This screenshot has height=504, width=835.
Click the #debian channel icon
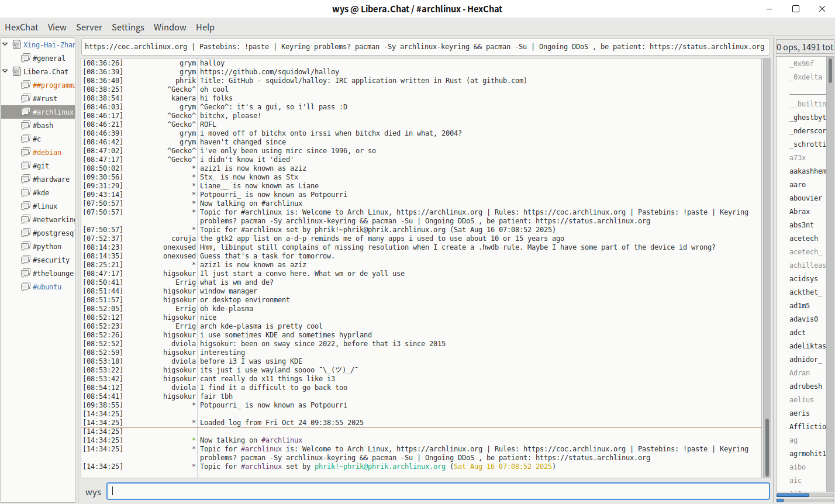(26, 152)
